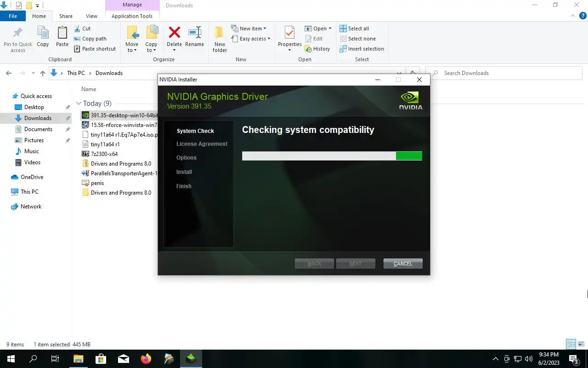Select the 7z2300-x64 file
Screen dimensions: 588x368
click(x=104, y=154)
